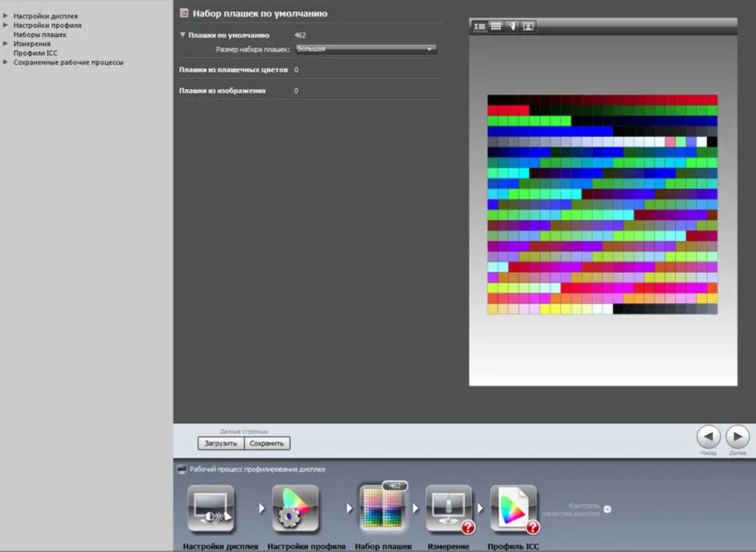756x552 pixels.
Task: Select Сохраненные рабочие процессы sidebar entry
Action: pos(69,62)
